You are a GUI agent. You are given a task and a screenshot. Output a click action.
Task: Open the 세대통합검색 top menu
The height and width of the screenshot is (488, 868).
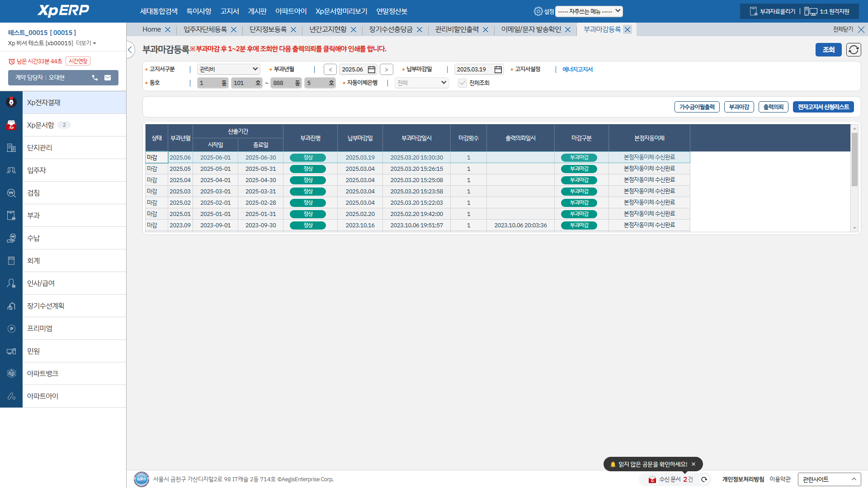tap(159, 11)
